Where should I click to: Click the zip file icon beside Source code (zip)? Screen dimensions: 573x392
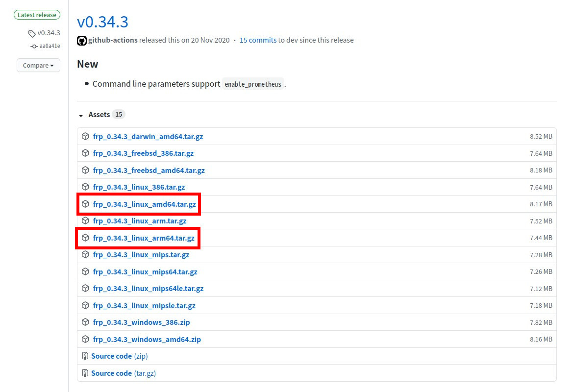pos(85,356)
